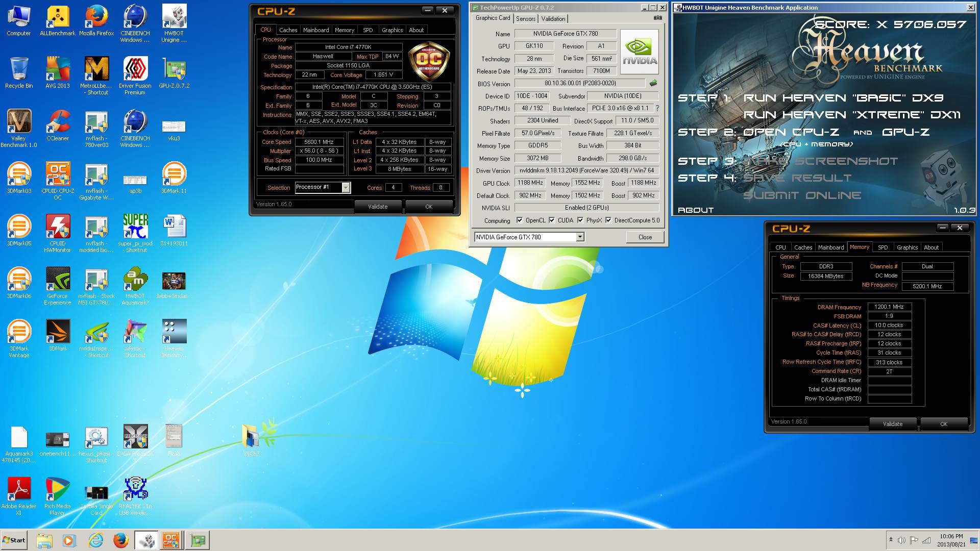Click the volume icon in system tray
Screen dimensions: 980x551
[902, 540]
